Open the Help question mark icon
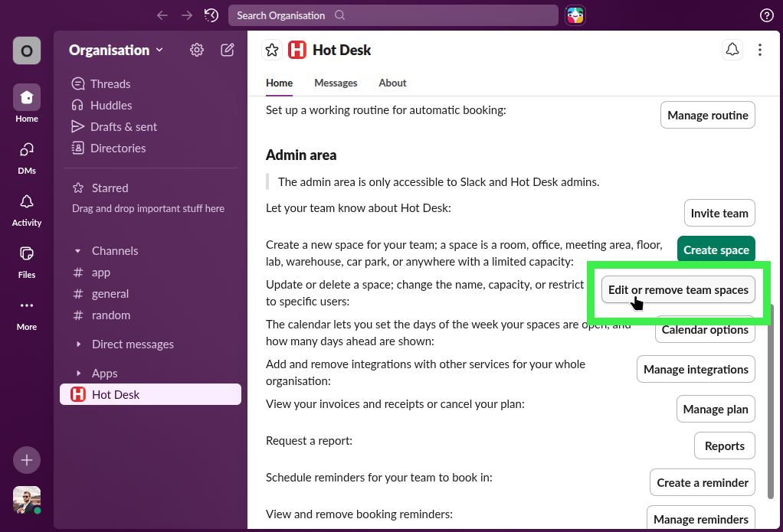The width and height of the screenshot is (783, 532). [x=768, y=15]
